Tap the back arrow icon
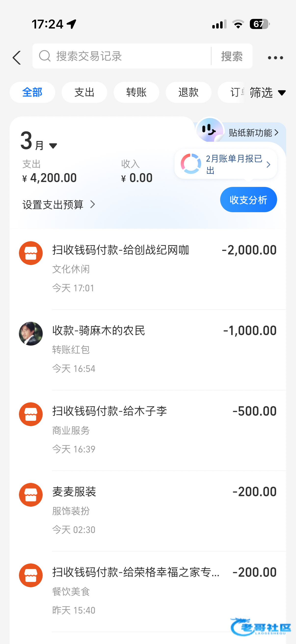 point(17,58)
